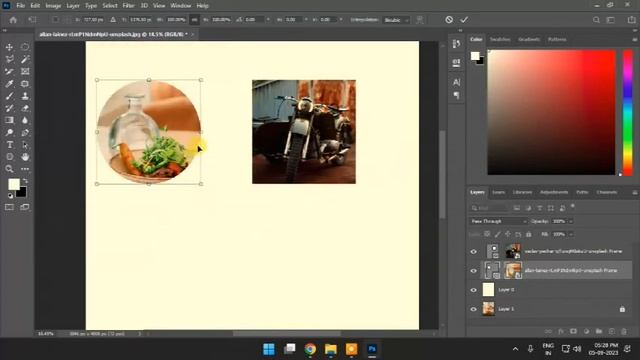This screenshot has width=640, height=360.
Task: Select the History Brush tool
Action: point(9,109)
